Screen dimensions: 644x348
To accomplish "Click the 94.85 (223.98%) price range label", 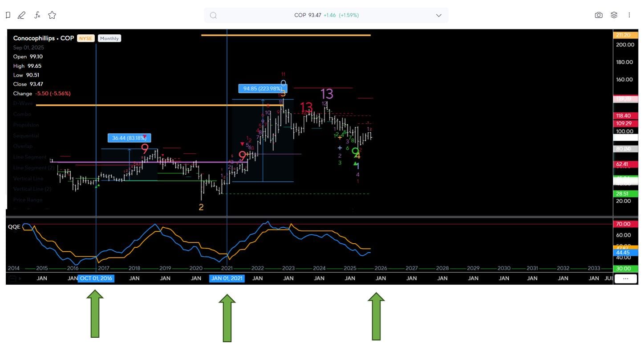I will click(x=263, y=89).
